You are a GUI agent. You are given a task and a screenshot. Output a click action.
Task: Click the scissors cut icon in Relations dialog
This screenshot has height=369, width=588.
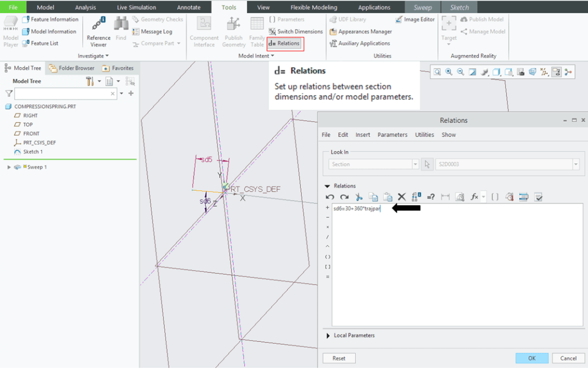coord(359,197)
